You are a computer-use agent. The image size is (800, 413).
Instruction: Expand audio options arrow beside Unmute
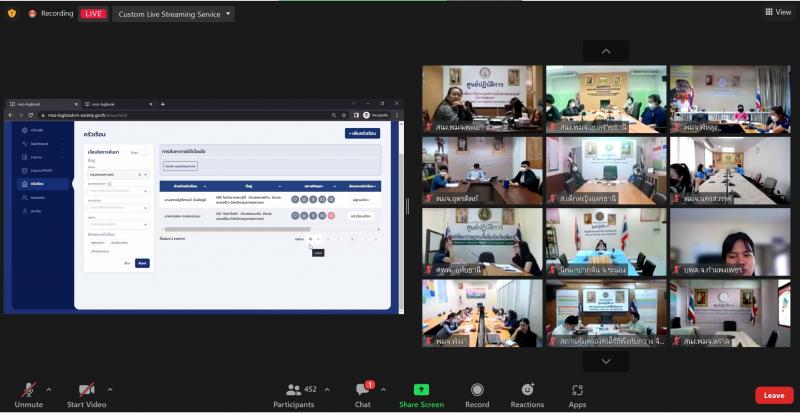pos(48,390)
